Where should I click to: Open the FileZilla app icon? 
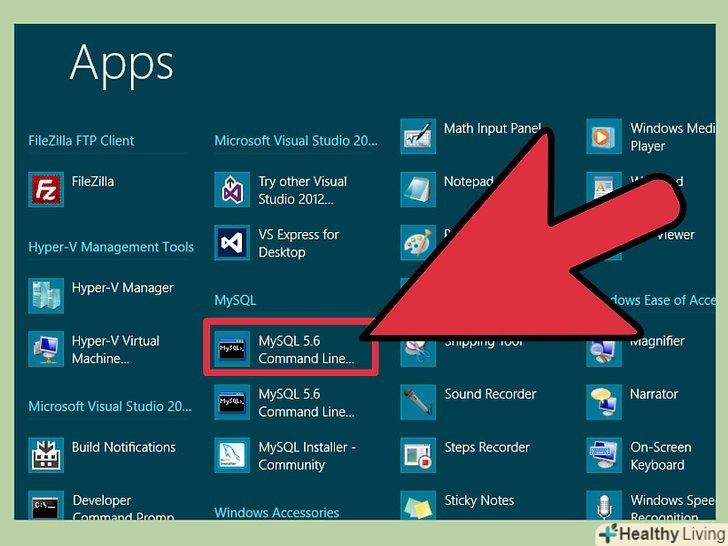tap(46, 189)
